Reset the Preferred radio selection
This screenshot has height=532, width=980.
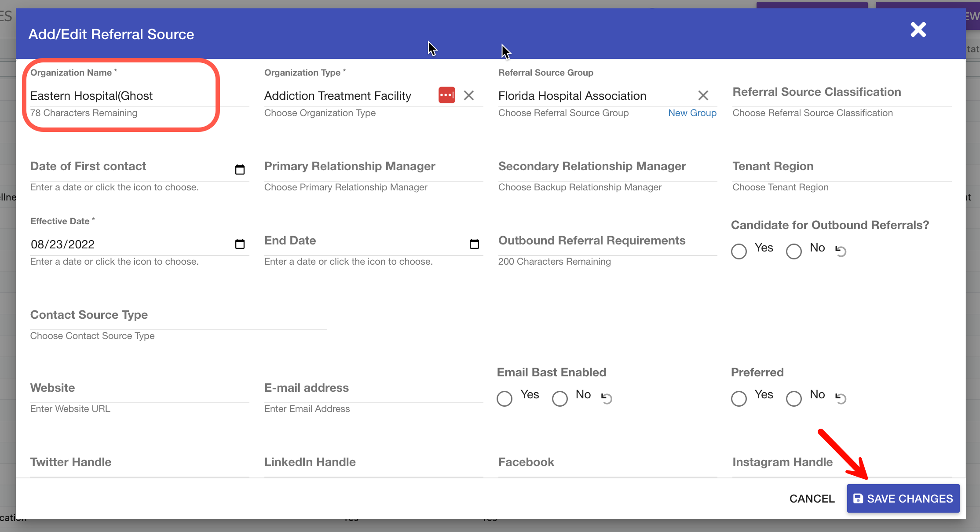click(x=841, y=398)
